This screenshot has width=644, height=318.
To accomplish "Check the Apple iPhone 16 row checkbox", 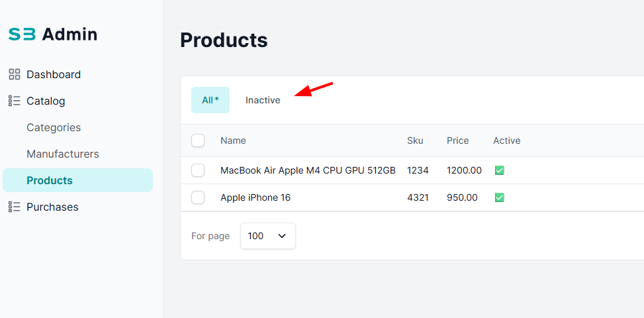I will (198, 197).
